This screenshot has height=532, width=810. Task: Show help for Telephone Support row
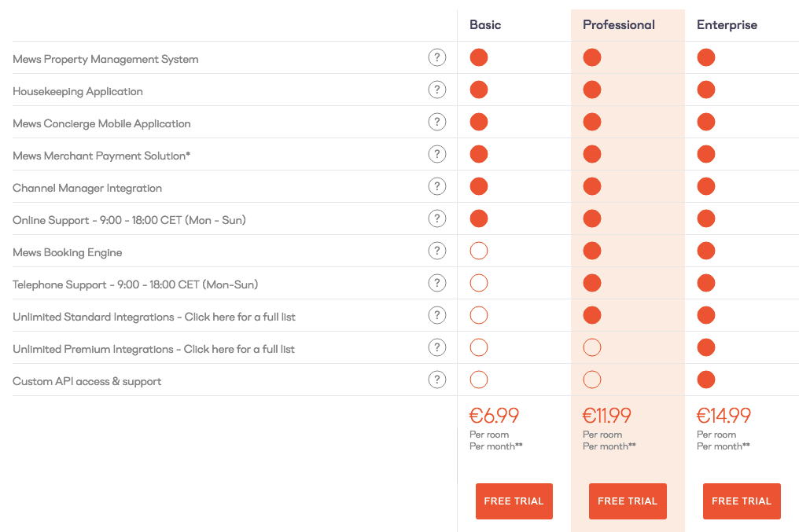click(x=436, y=283)
